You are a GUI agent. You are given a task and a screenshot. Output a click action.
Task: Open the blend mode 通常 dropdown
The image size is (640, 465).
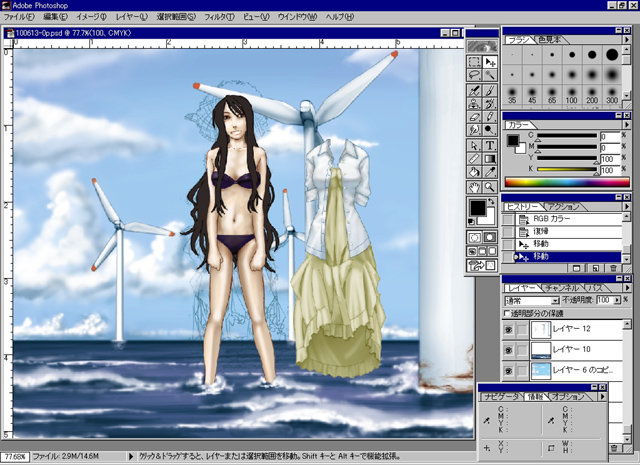(x=555, y=301)
